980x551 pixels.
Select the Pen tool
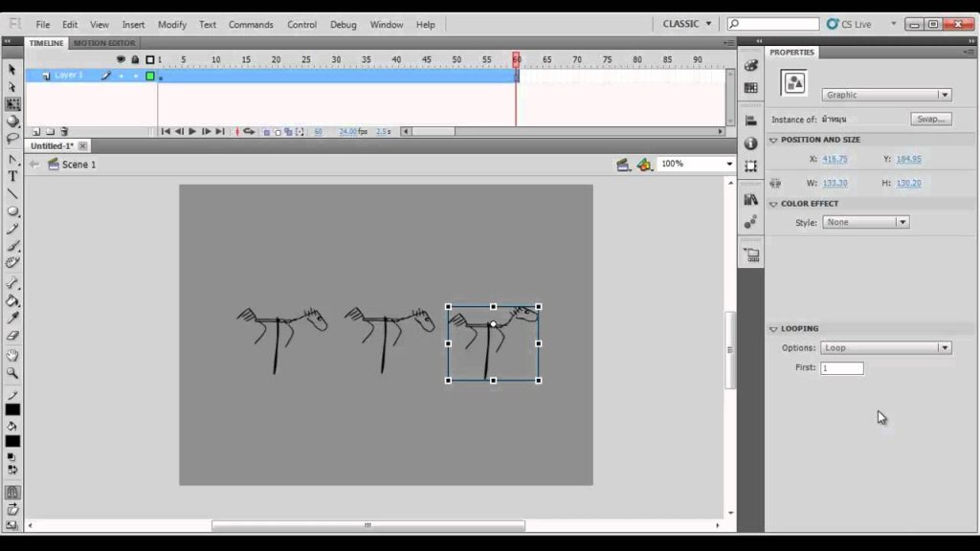[x=12, y=160]
